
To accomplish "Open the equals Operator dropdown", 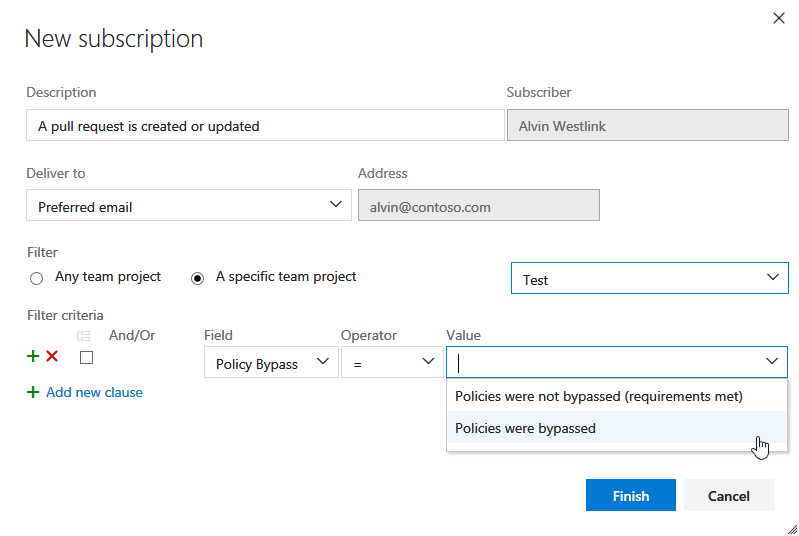I will 390,363.
